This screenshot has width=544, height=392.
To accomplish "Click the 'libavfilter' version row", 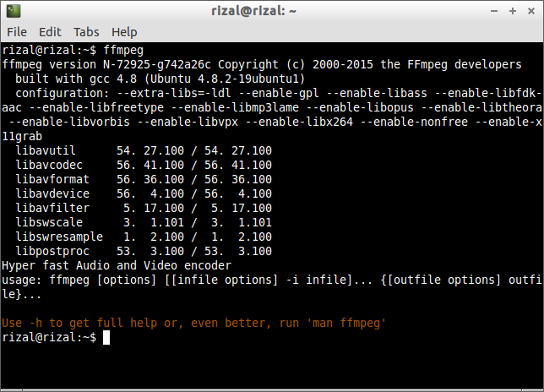I will point(144,208).
